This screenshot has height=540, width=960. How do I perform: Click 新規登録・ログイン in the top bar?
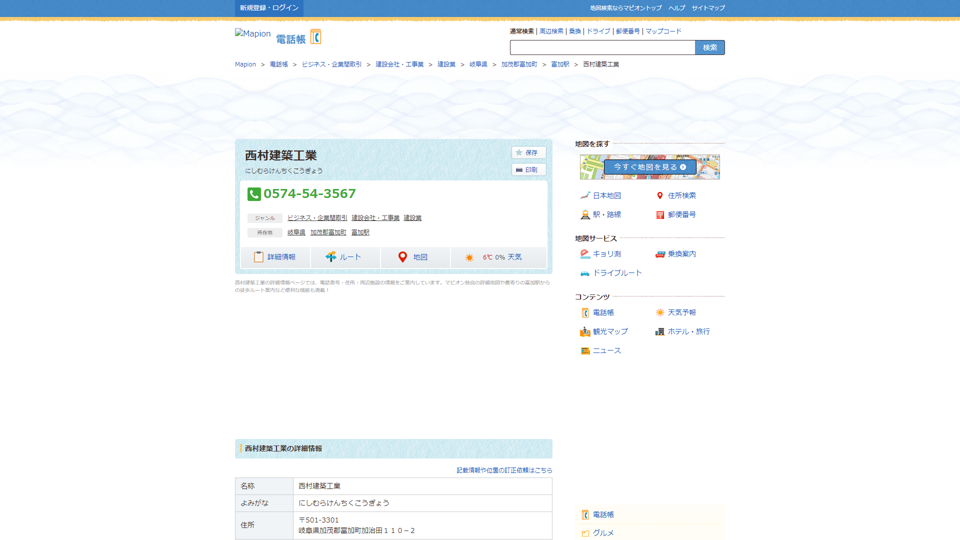269,8
